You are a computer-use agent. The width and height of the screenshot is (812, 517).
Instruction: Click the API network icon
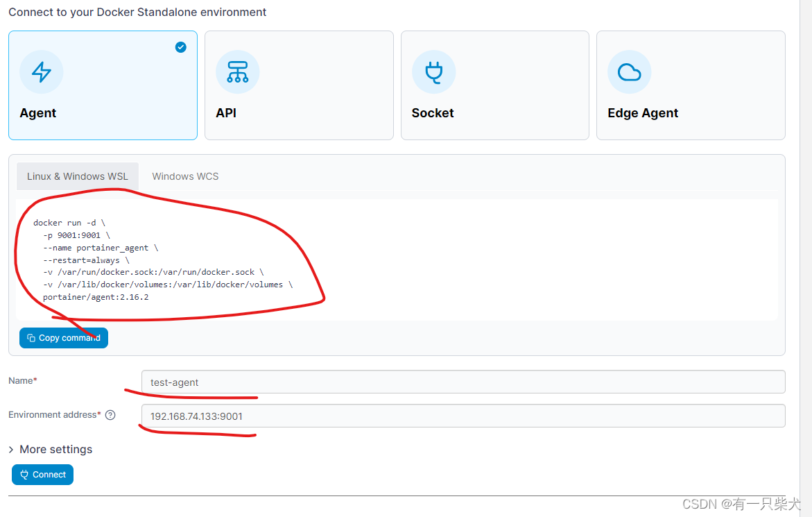pyautogui.click(x=238, y=72)
